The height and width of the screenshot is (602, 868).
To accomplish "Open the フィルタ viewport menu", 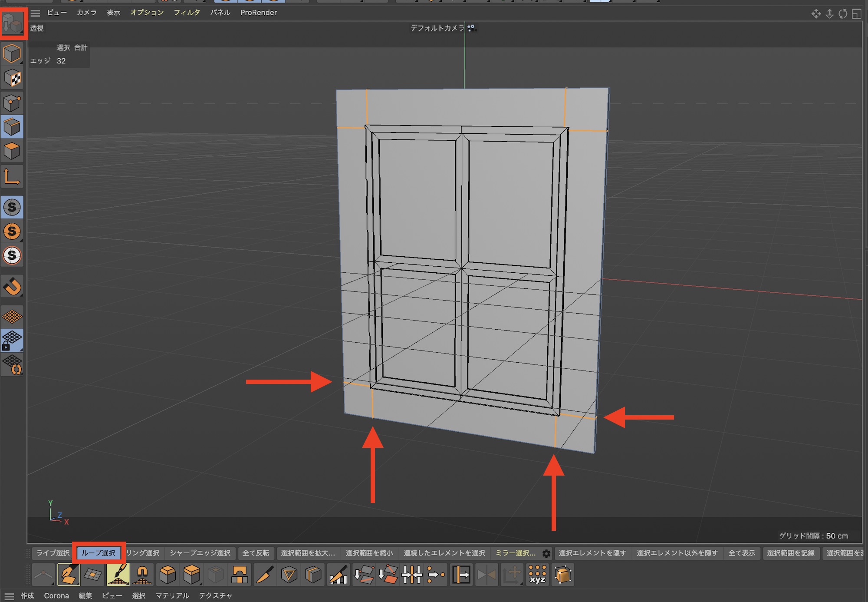I will click(187, 13).
